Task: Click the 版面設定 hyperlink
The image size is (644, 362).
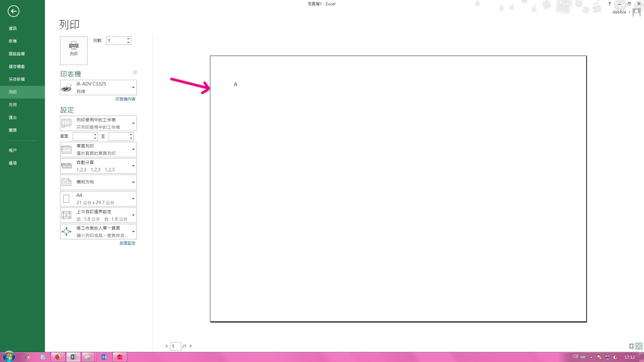Action: point(127,243)
